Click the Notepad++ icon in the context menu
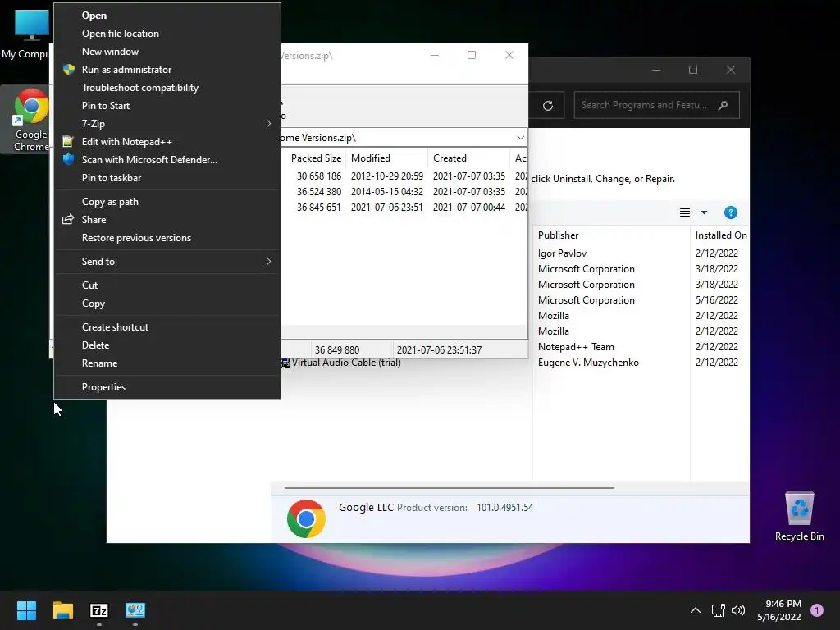Viewport: 840px width, 630px height. point(68,141)
